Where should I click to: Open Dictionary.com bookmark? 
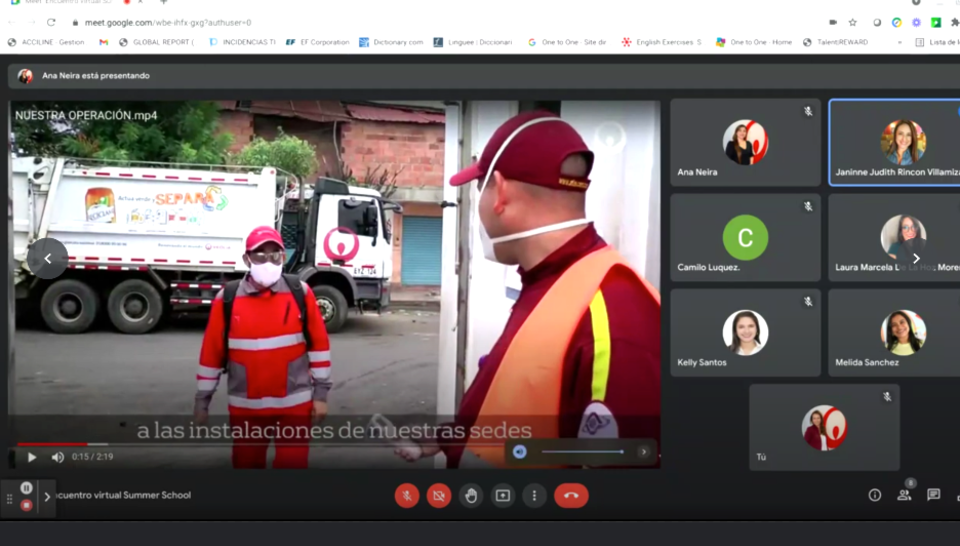[391, 42]
